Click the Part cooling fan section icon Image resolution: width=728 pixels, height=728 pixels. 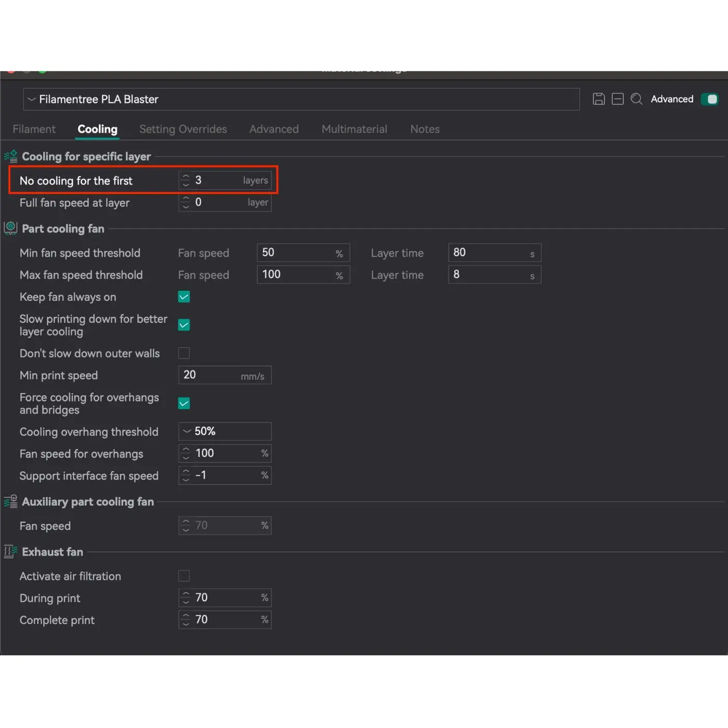11,228
